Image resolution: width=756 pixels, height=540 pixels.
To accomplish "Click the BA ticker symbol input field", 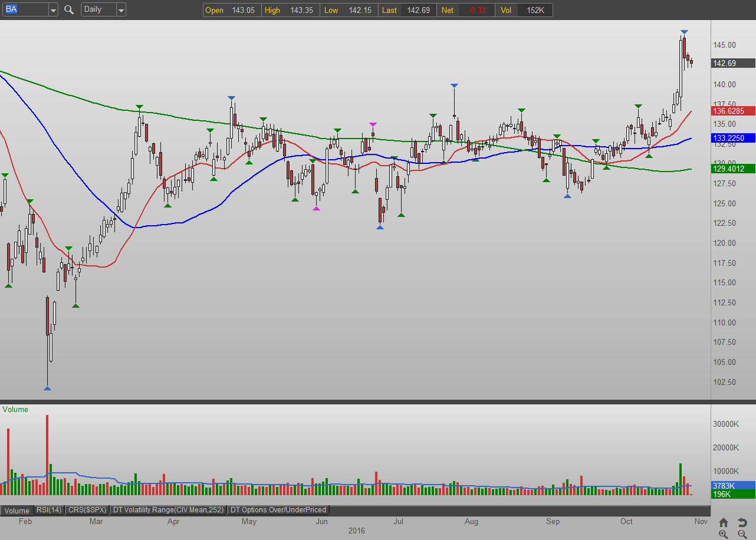I will coord(25,10).
